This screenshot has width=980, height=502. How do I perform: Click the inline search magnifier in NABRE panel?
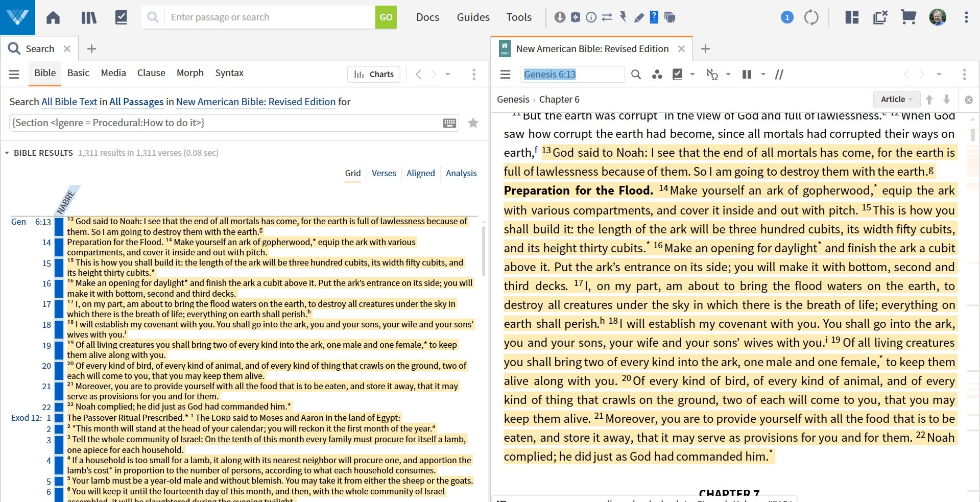coord(636,75)
